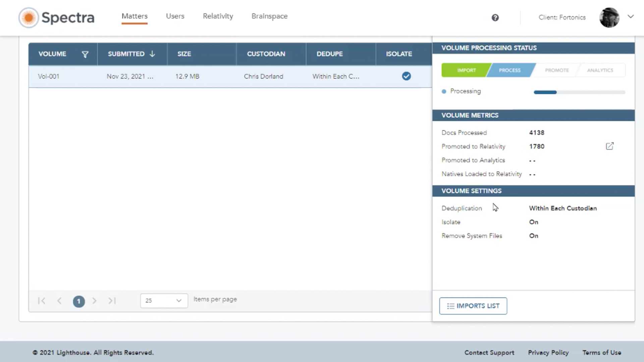Viewport: 644px width, 362px height.
Task: Click Remove System Files On setting
Action: coord(534,236)
